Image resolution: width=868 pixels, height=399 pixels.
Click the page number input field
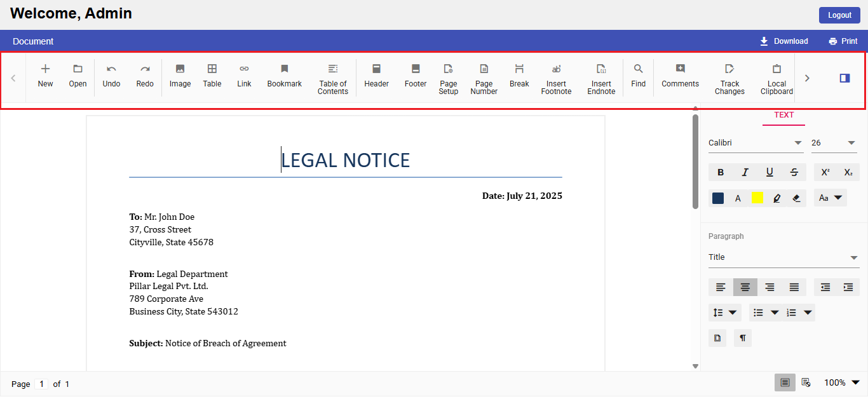(41, 384)
